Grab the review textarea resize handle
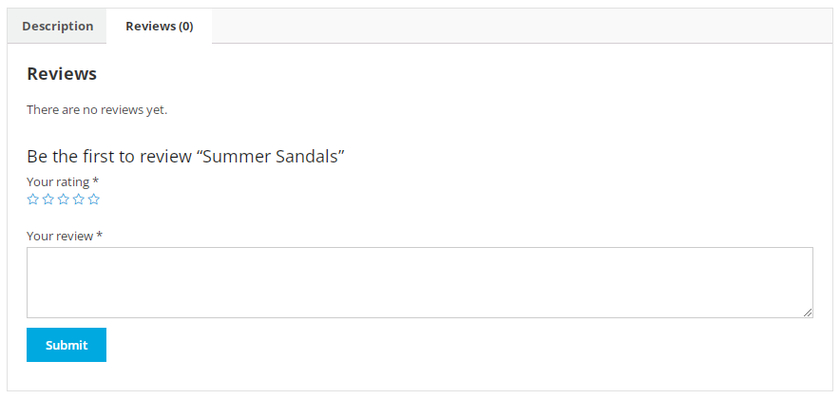840x399 pixels. pos(808,313)
